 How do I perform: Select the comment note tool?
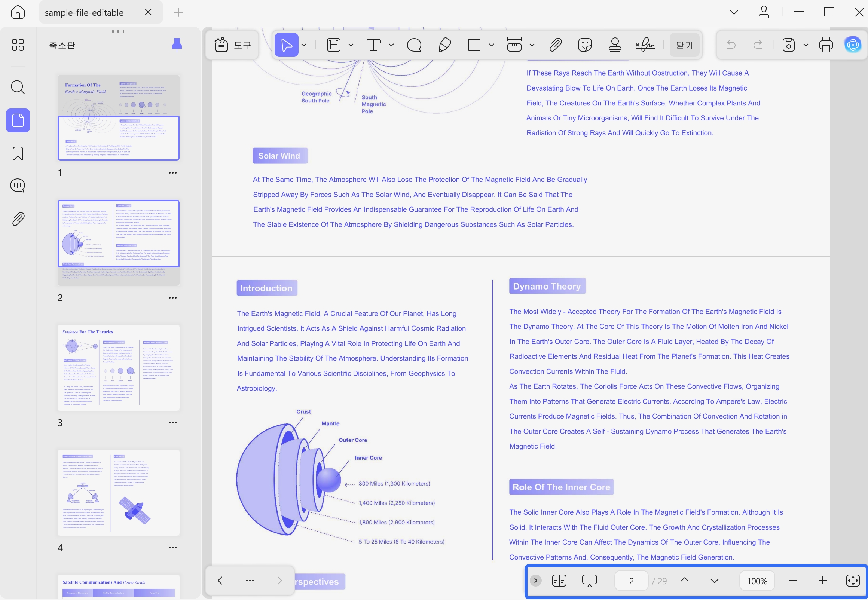pos(414,45)
